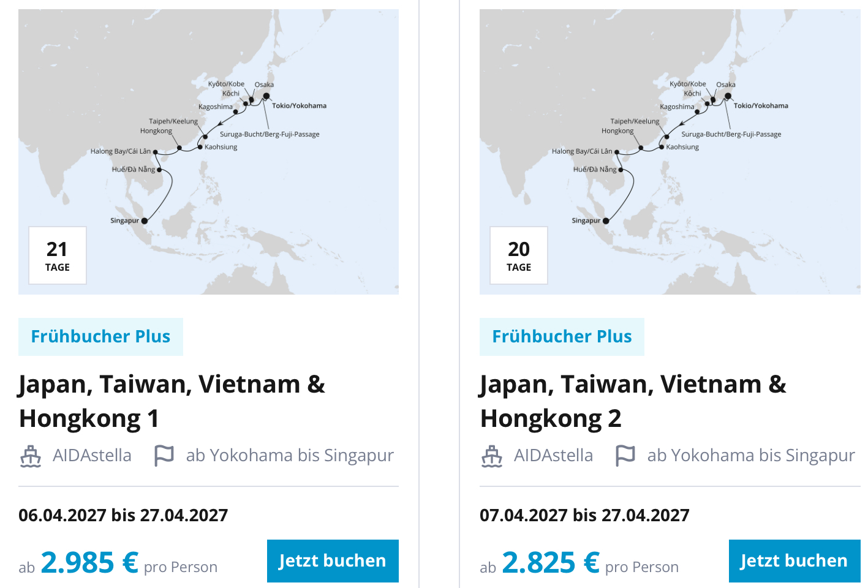This screenshot has height=588, width=868.
Task: Click Frühbucher Plus tag on Hongkong 2 card
Action: click(562, 337)
